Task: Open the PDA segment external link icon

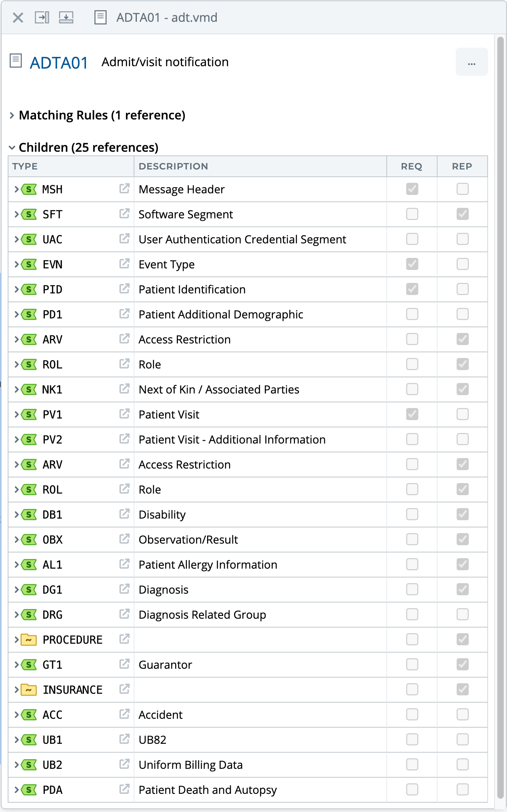Action: point(124,789)
